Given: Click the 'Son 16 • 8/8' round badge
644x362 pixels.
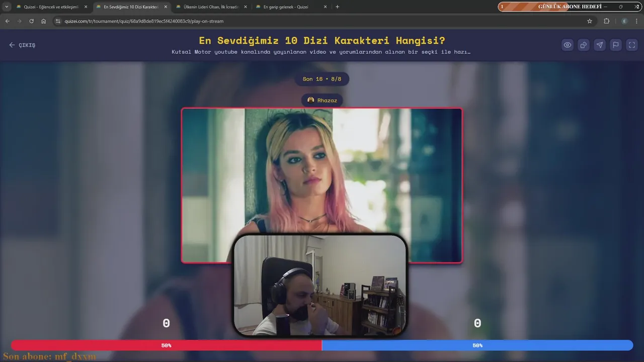Looking at the screenshot, I should pyautogui.click(x=322, y=79).
